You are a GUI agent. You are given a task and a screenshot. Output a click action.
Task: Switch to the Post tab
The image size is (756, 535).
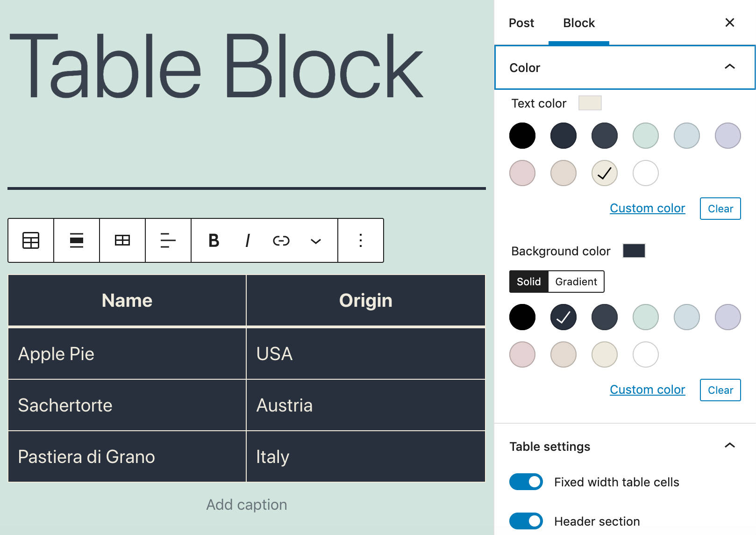pos(521,22)
